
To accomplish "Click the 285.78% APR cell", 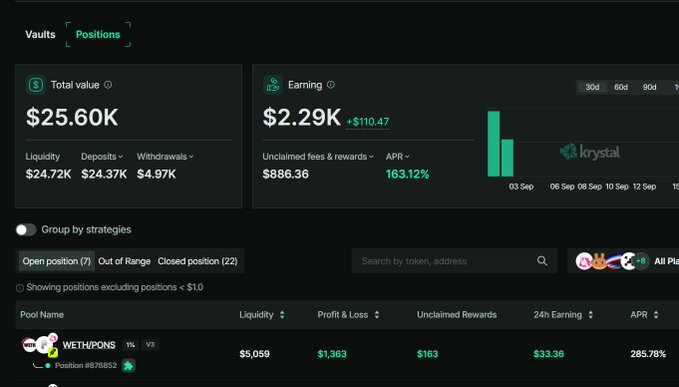I will (x=648, y=354).
